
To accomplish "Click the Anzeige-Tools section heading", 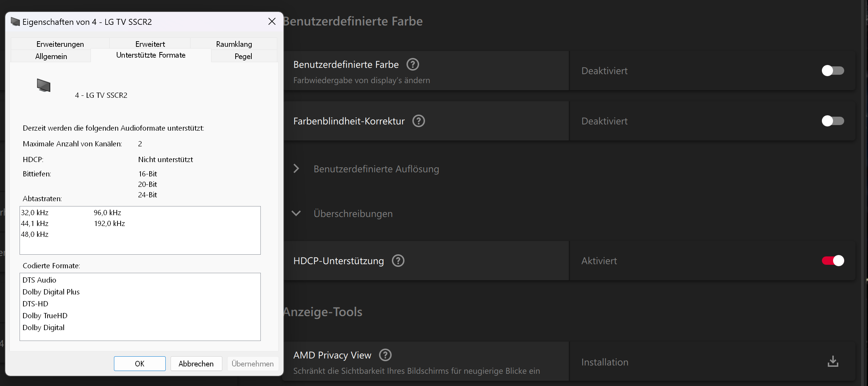I will pyautogui.click(x=323, y=312).
